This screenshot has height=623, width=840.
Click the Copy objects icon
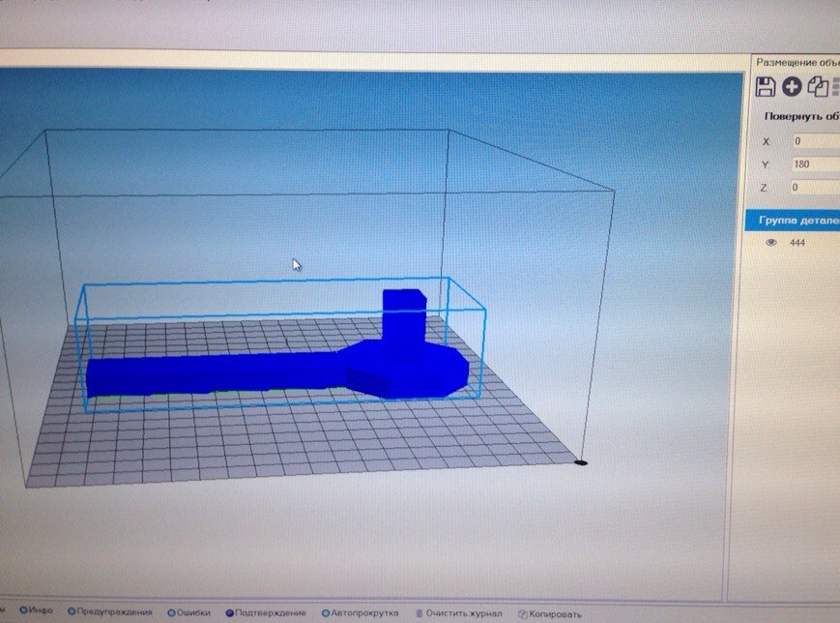[818, 87]
